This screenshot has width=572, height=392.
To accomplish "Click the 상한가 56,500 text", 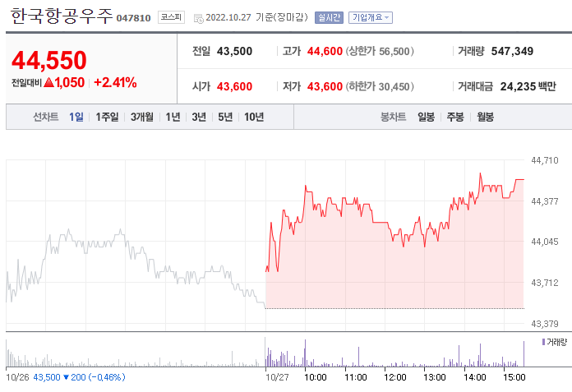I will (380, 52).
